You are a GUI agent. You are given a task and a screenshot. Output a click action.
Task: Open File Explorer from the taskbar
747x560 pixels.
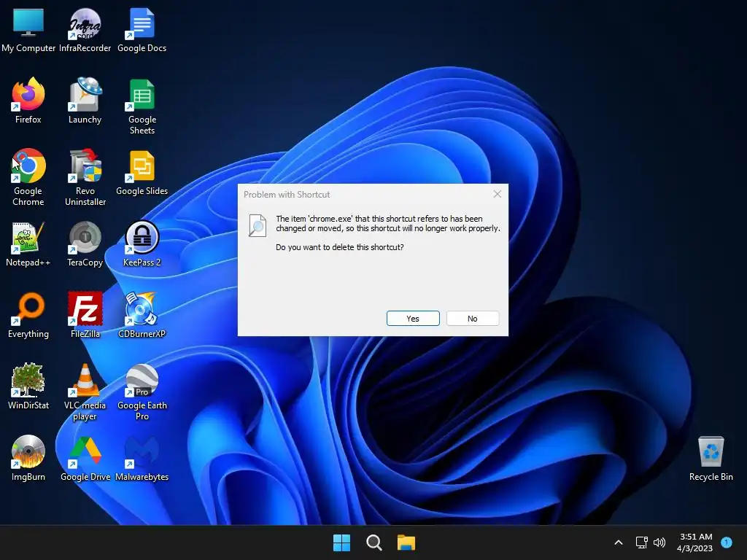tap(406, 542)
